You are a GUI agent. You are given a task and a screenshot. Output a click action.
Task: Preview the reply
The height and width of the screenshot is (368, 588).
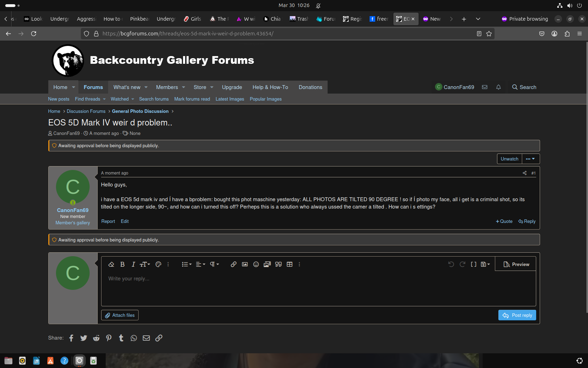(x=516, y=264)
